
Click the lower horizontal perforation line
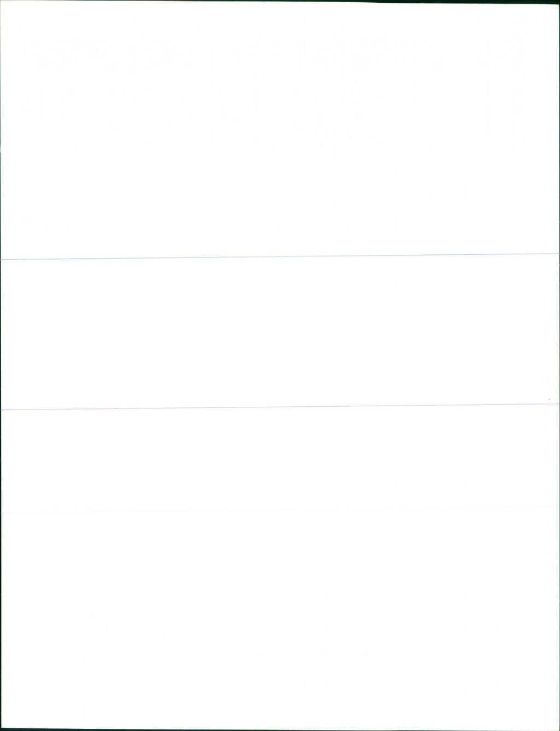tap(280, 407)
